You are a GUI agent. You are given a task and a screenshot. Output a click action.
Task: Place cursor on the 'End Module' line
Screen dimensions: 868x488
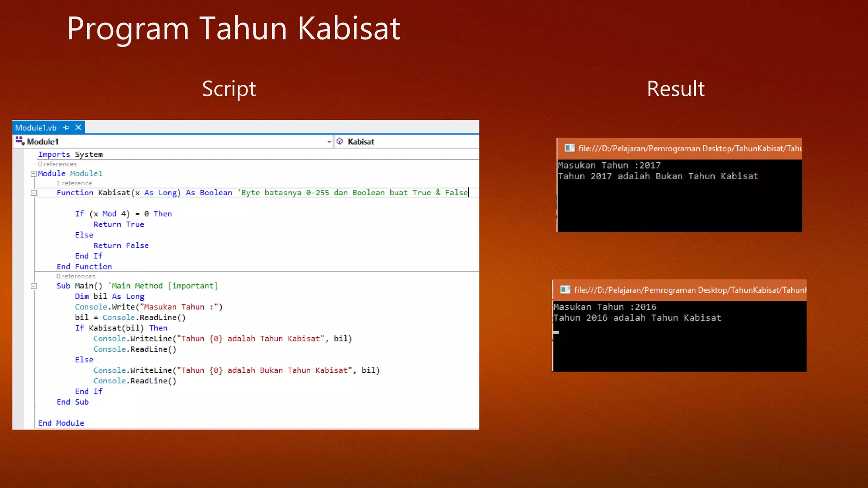(x=61, y=423)
